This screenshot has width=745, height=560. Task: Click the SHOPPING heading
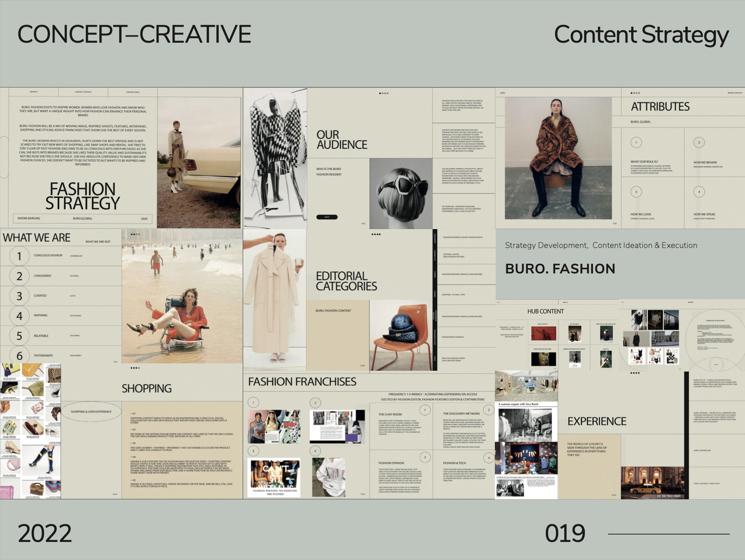point(147,388)
